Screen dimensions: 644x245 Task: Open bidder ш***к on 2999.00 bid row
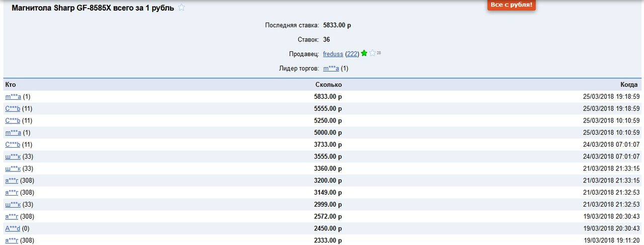pyautogui.click(x=13, y=205)
